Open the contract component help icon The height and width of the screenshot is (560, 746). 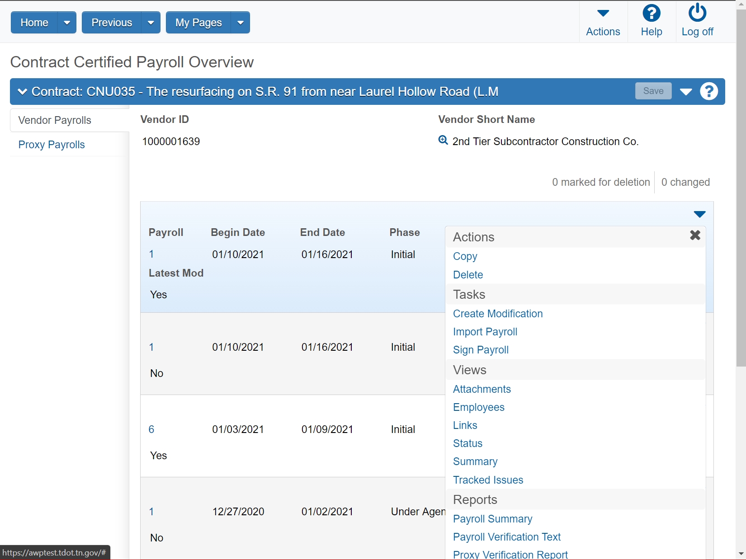(x=708, y=91)
